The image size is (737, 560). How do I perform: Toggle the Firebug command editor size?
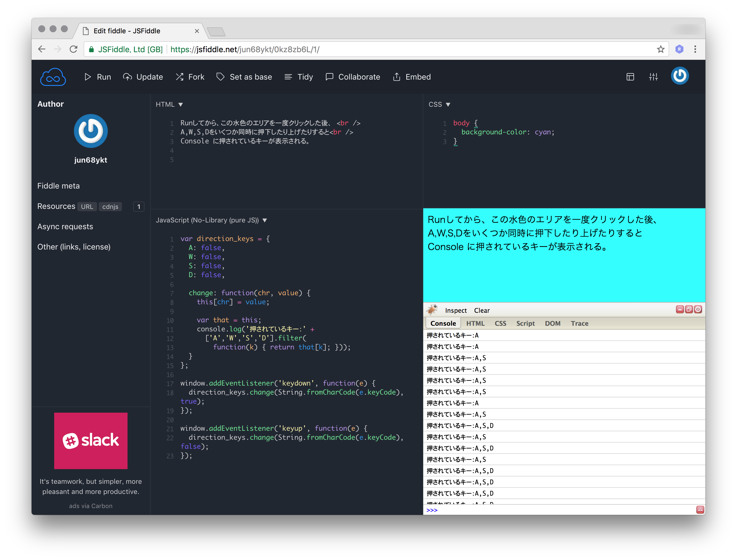700,510
